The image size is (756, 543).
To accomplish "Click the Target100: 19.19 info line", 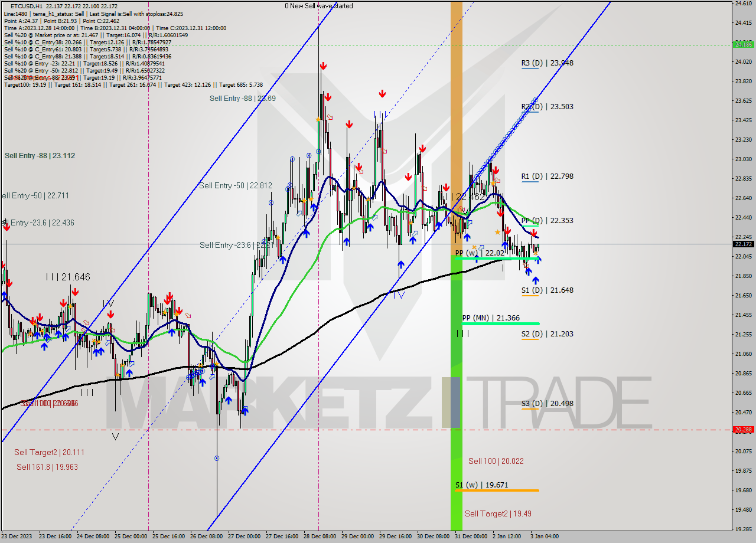I will [133, 85].
